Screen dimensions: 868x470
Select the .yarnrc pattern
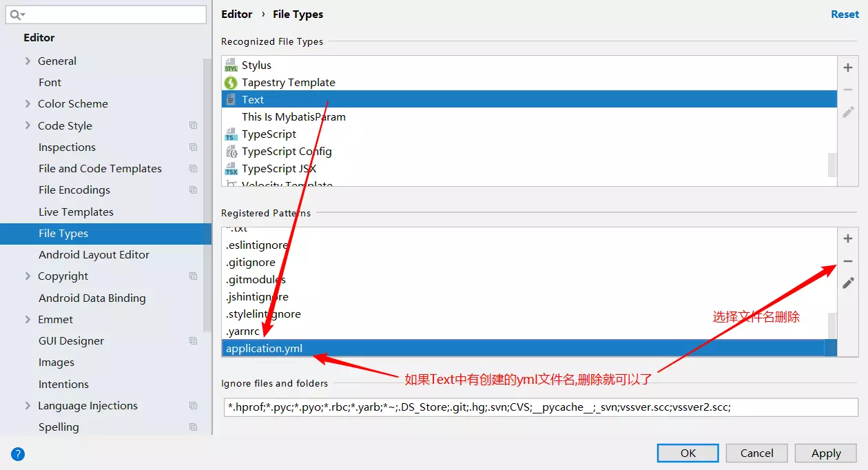tap(524, 331)
